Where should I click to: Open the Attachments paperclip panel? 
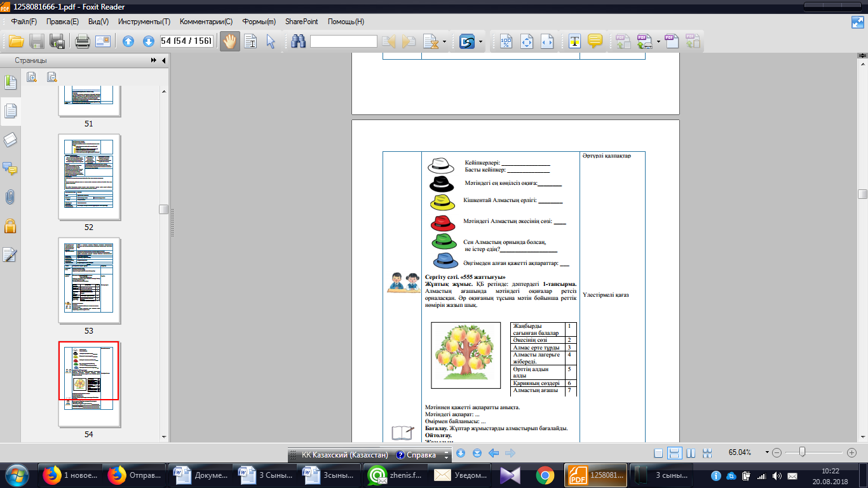(x=11, y=197)
